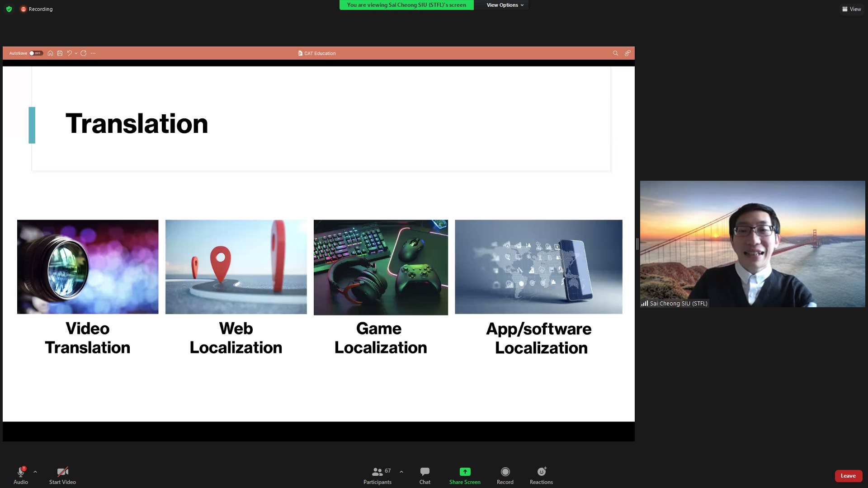The height and width of the screenshot is (488, 868).
Task: Click the Audio microphone button
Action: (21, 475)
